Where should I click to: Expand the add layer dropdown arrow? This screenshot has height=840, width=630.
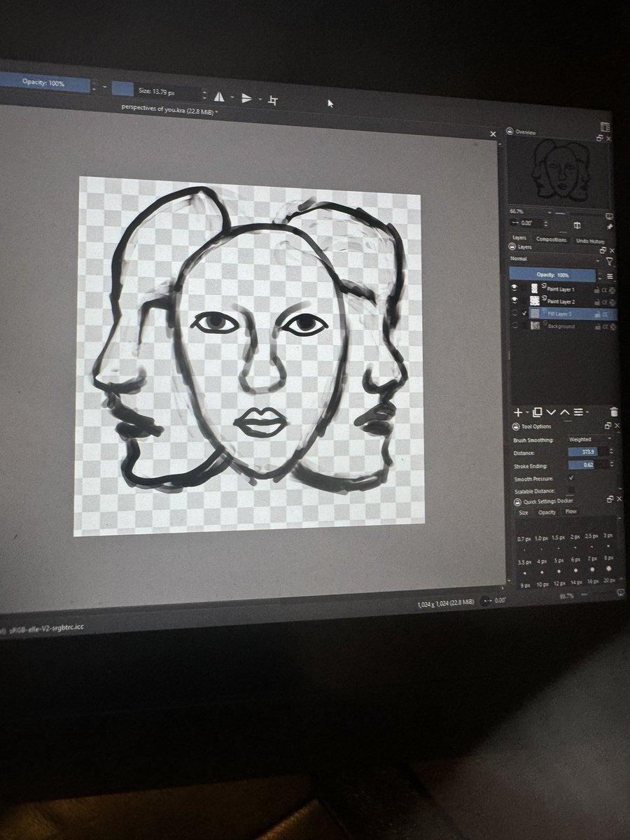point(527,412)
